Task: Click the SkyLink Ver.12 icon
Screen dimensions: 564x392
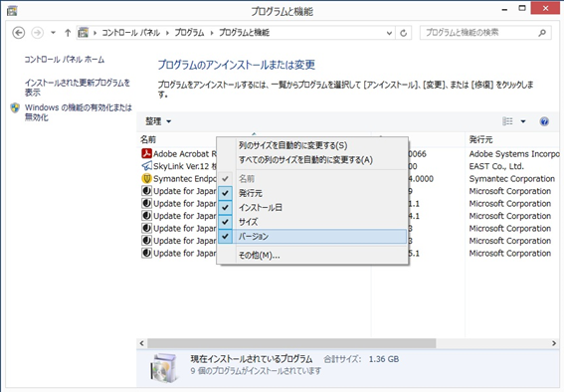Action: click(146, 166)
